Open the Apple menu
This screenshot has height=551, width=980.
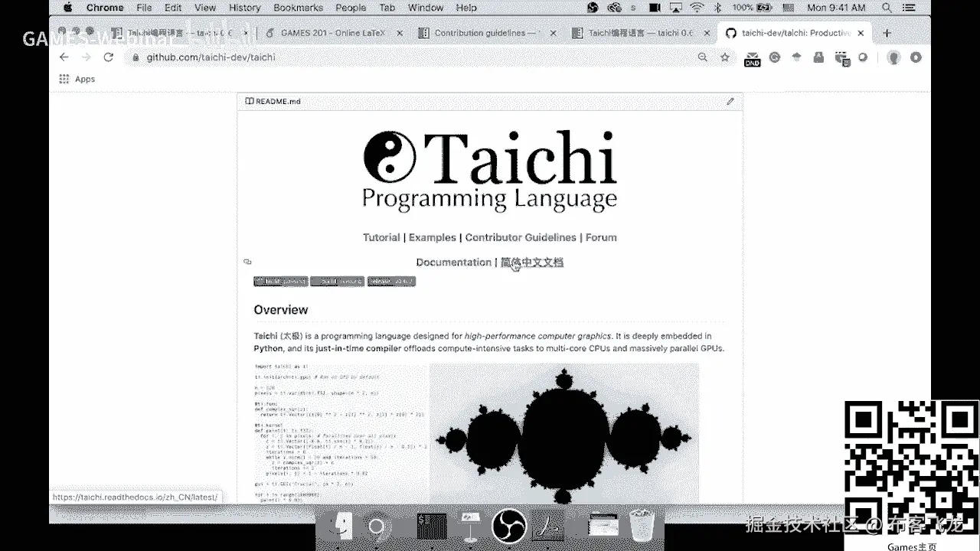[x=67, y=8]
